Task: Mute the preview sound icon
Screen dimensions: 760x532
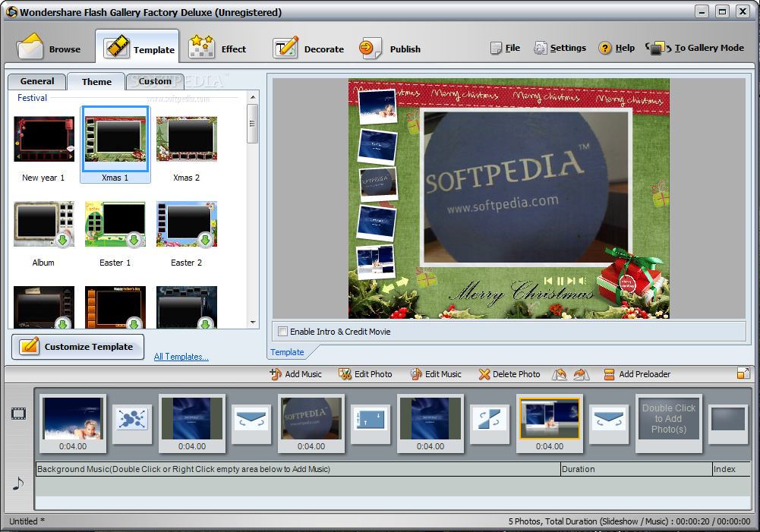Action: coord(582,281)
